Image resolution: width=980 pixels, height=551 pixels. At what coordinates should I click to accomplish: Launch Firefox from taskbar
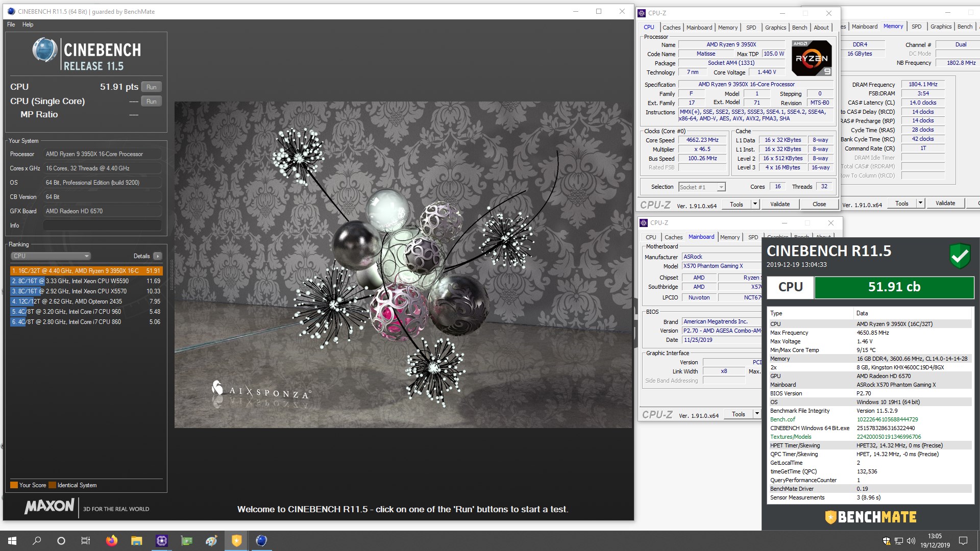(x=111, y=541)
